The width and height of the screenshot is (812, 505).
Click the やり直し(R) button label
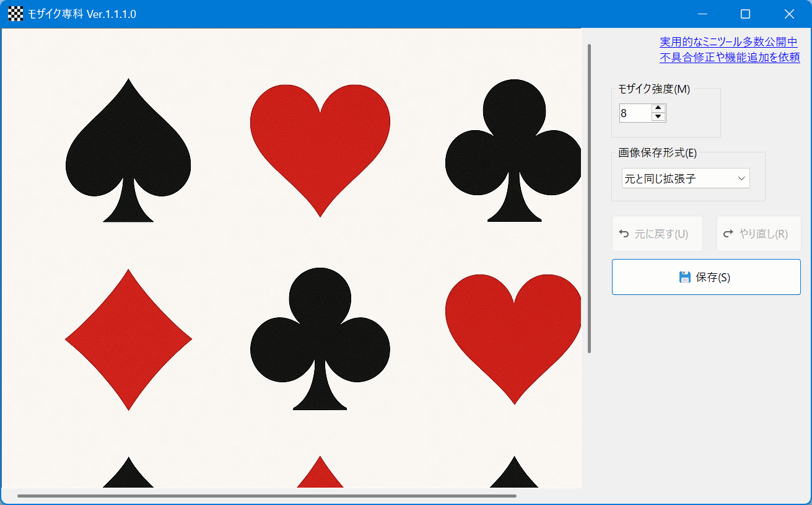[x=764, y=234]
